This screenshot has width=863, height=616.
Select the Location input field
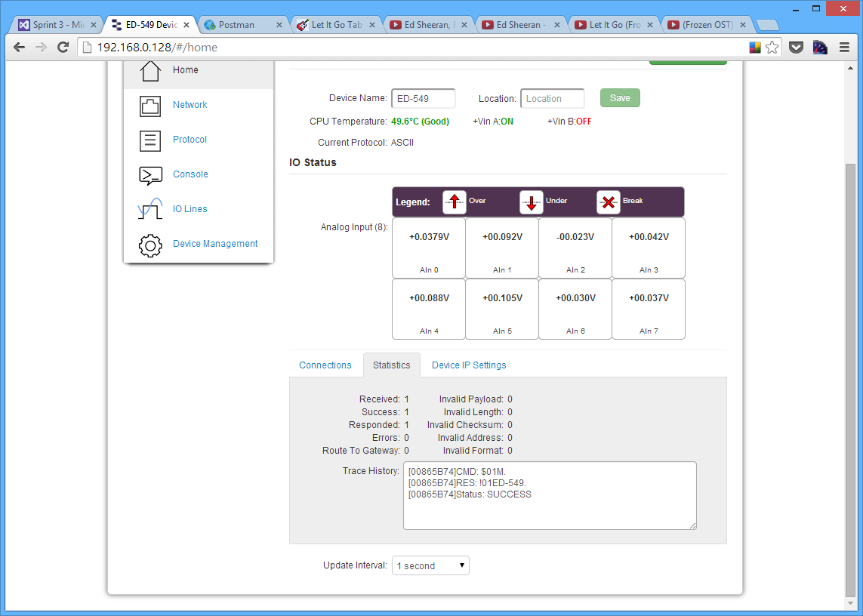552,97
